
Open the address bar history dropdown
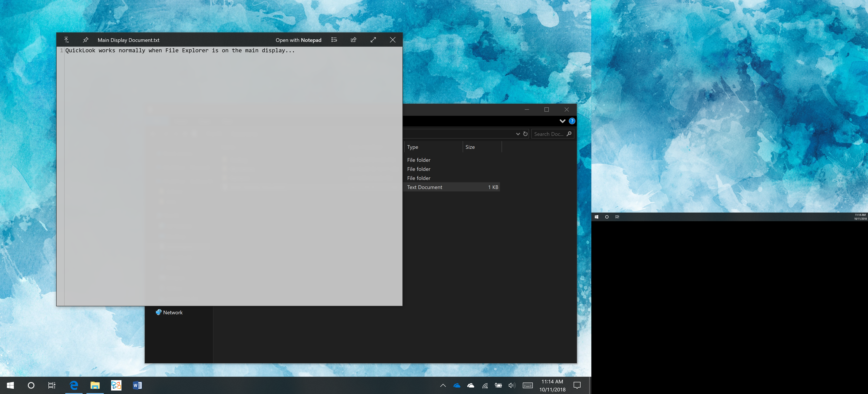(518, 134)
